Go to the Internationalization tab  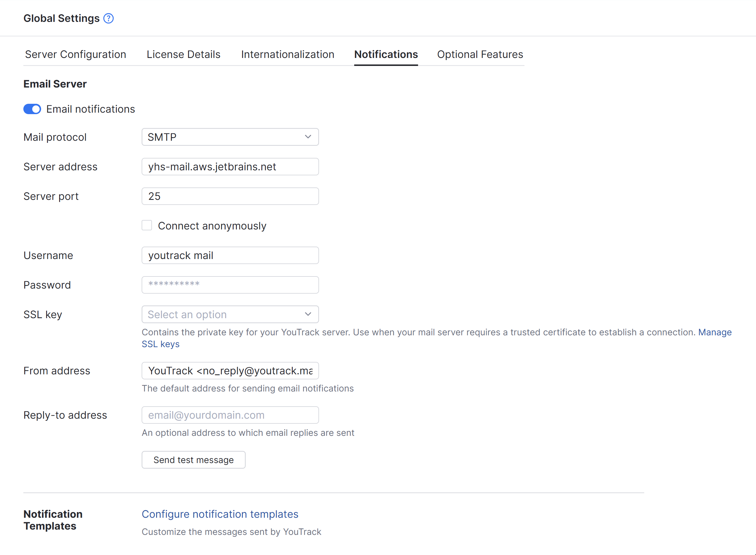coord(287,54)
